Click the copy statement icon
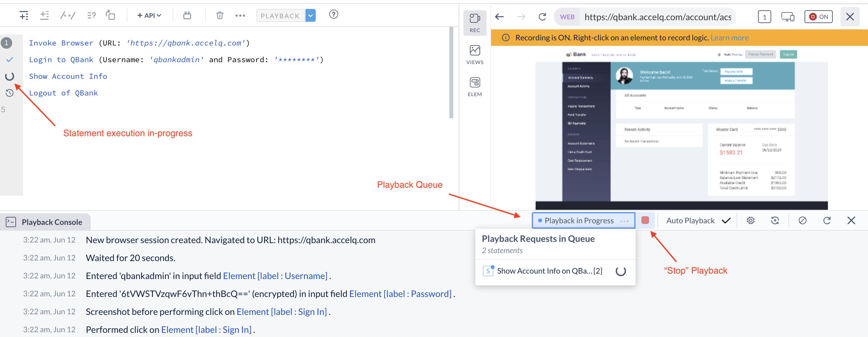 [x=111, y=15]
